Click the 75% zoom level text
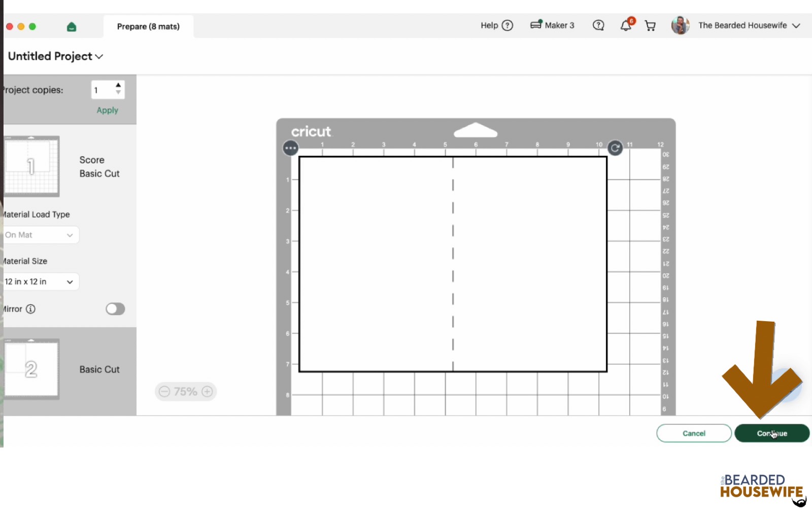The width and height of the screenshot is (812, 516). [x=185, y=391]
